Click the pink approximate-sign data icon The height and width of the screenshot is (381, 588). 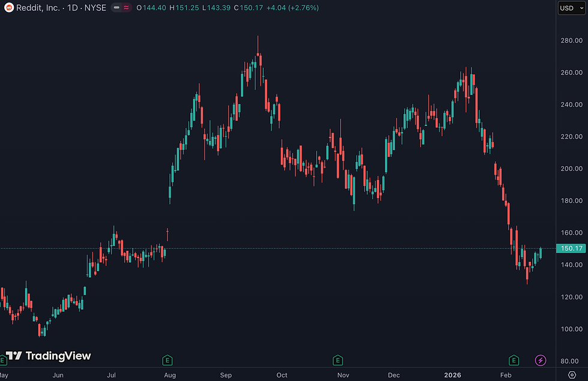coord(127,7)
